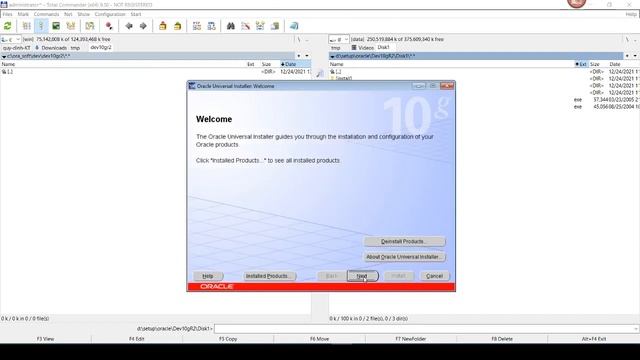The height and width of the screenshot is (360, 640).
Task: Switch to left quy-dinh-KT tab
Action: pyautogui.click(x=16, y=48)
